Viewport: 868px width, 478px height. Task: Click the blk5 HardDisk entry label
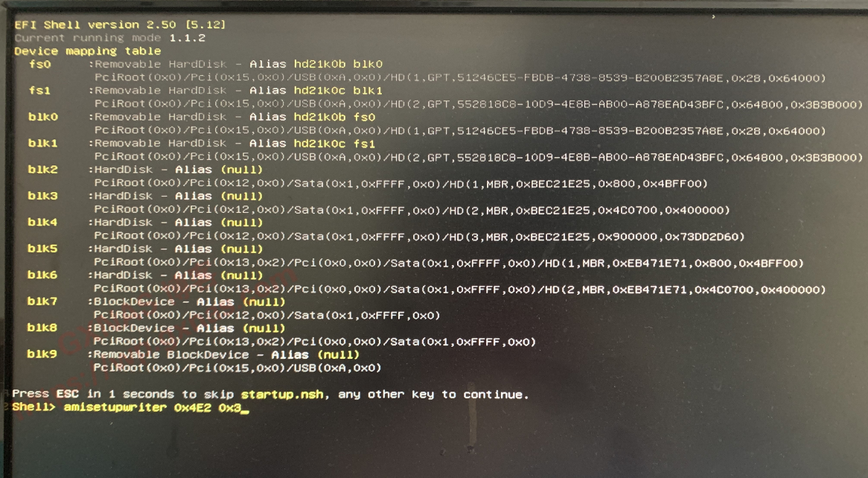point(42,249)
